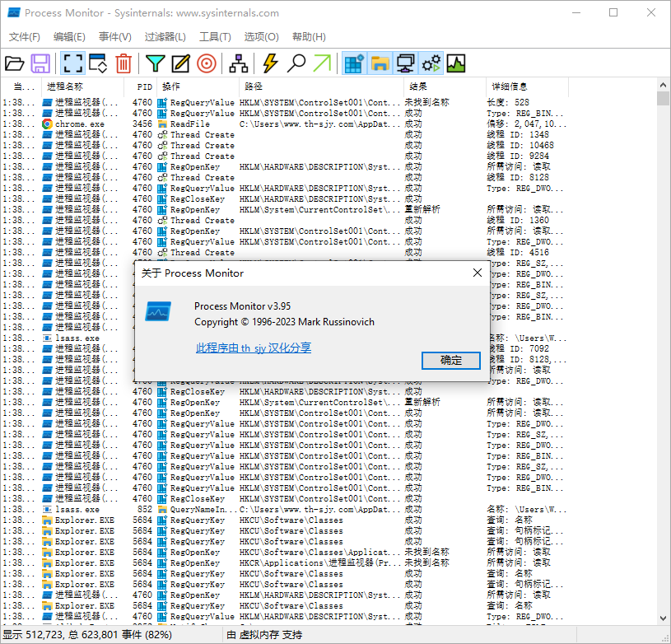The height and width of the screenshot is (644, 671).
Task: Toggle the Autoscroll toolbar button
Action: [98, 63]
